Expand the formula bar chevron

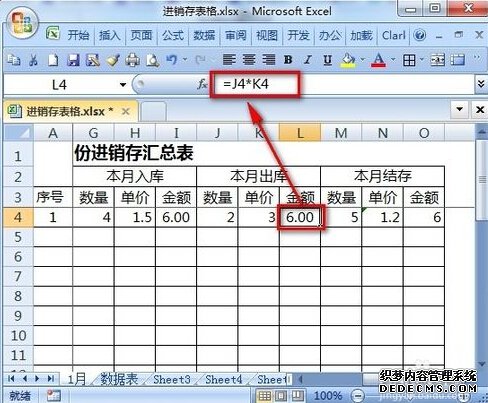click(481, 84)
